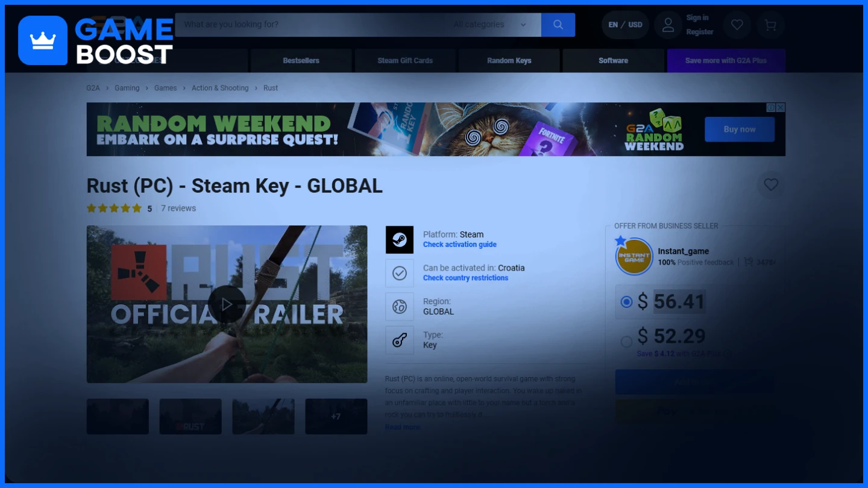
Task: Click Check activation guide link
Action: click(x=460, y=245)
